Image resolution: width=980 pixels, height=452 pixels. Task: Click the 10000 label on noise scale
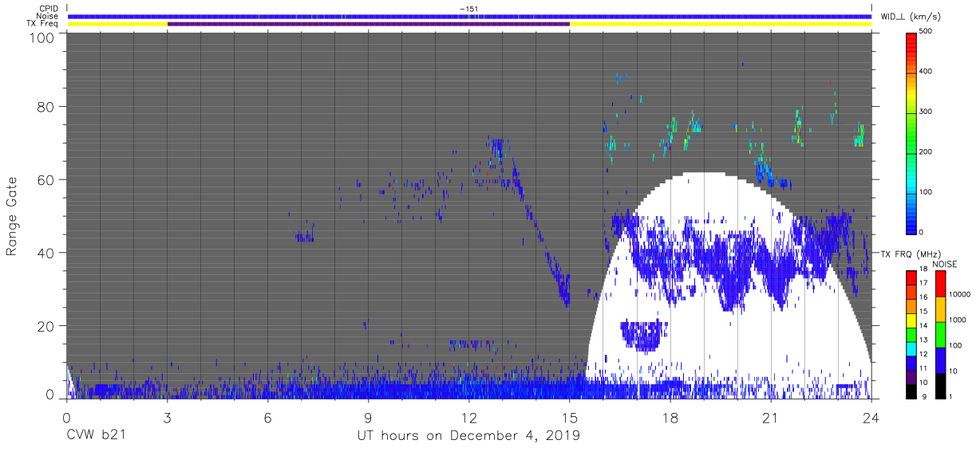point(958,294)
